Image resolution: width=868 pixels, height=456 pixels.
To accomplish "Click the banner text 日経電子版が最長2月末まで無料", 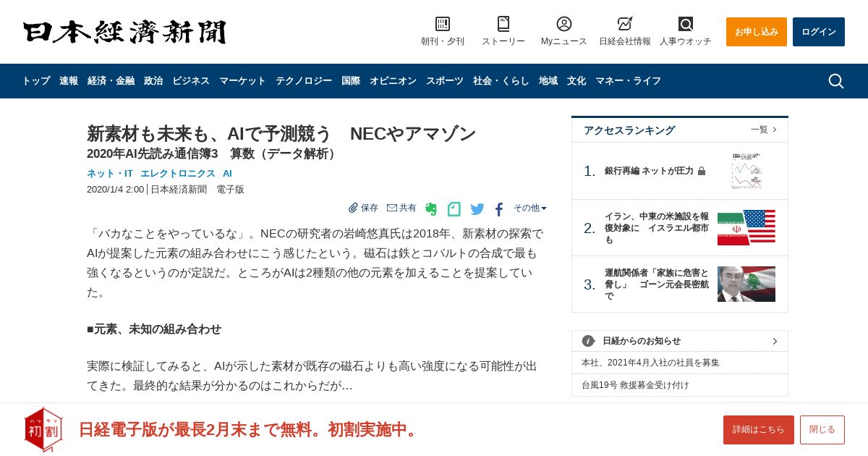I will pyautogui.click(x=250, y=429).
